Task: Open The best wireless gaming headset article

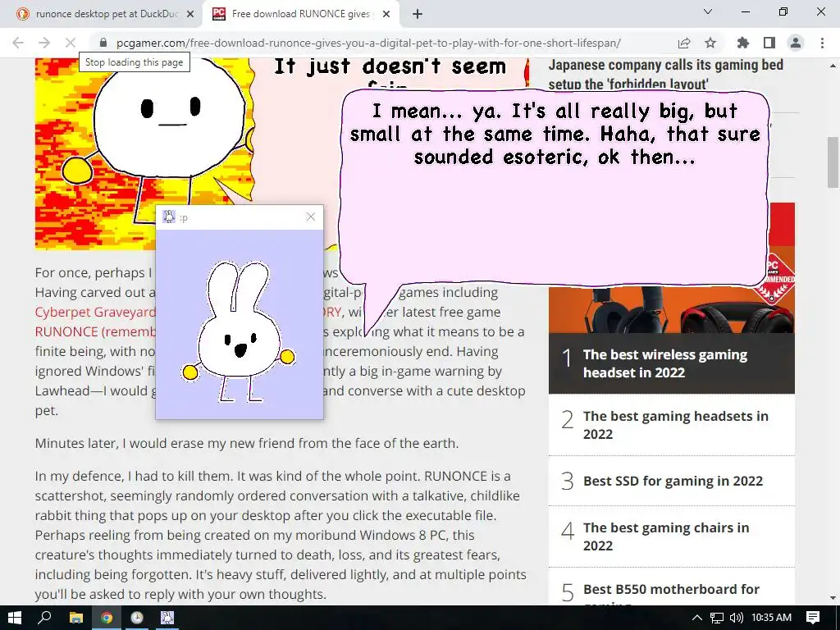Action: [664, 363]
